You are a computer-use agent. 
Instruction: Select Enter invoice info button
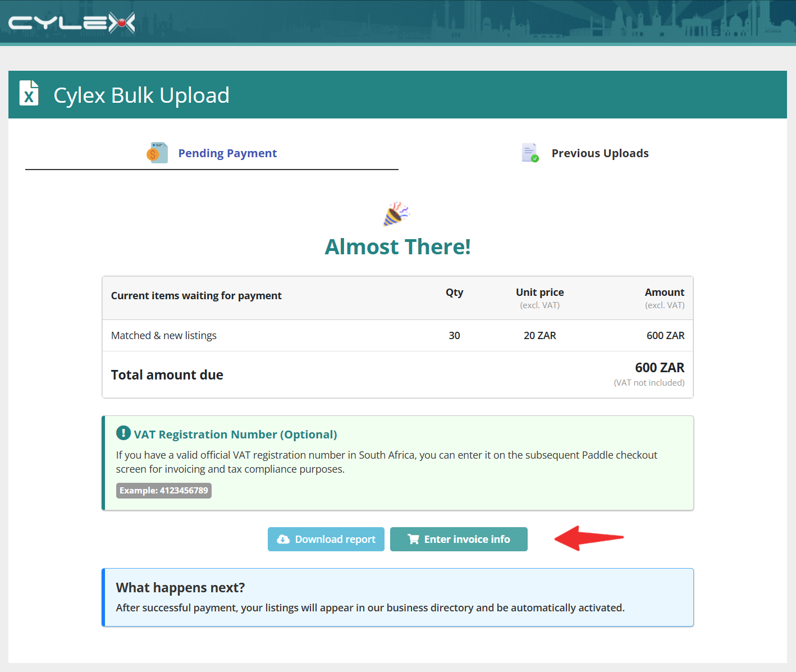pyautogui.click(x=459, y=539)
